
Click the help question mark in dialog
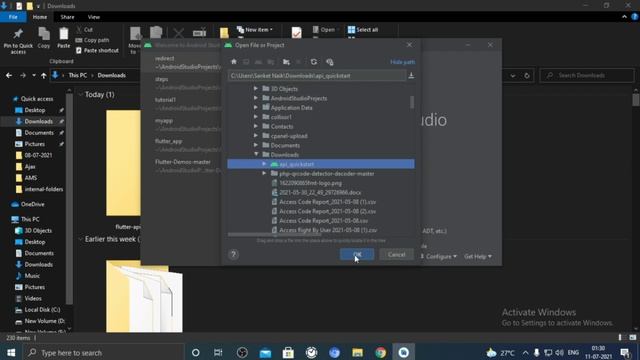click(x=233, y=255)
